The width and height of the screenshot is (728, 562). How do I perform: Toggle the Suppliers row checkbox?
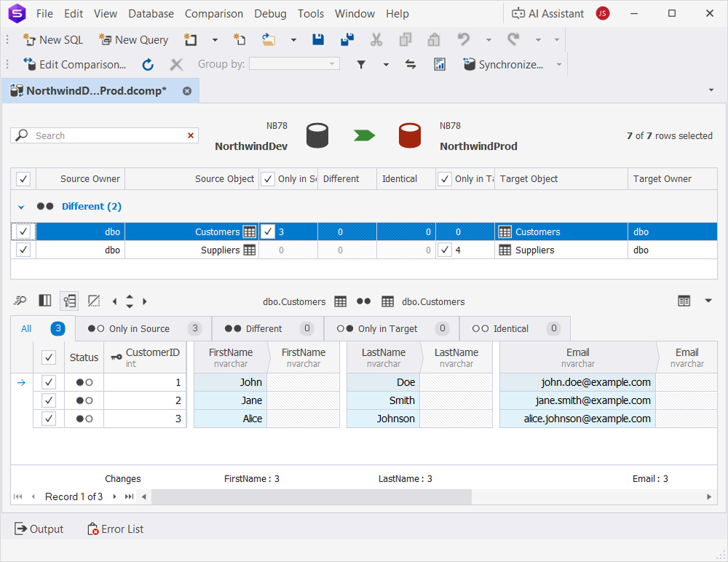[23, 250]
